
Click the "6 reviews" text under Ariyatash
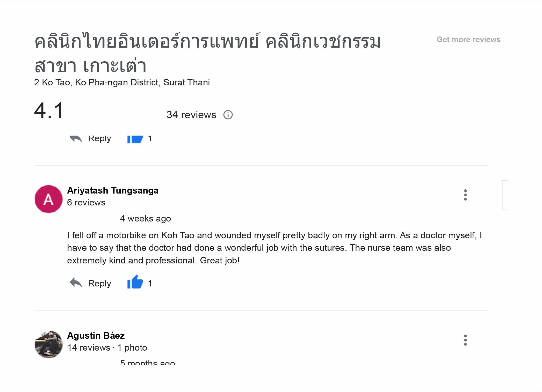(x=86, y=202)
